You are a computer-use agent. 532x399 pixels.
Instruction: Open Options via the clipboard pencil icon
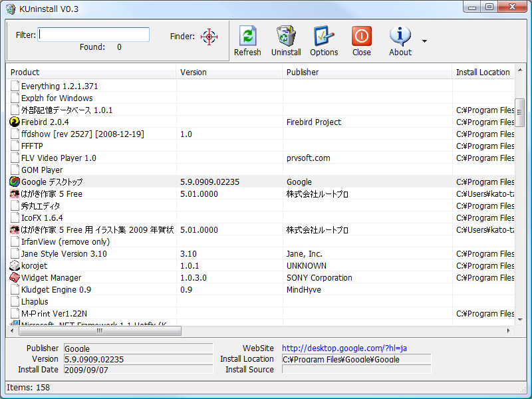[x=324, y=37]
